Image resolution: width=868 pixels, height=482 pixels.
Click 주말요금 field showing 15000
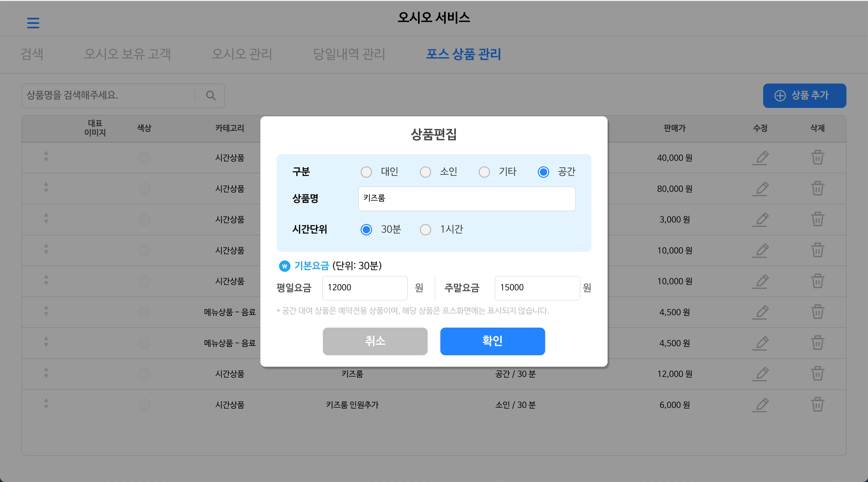pos(537,288)
